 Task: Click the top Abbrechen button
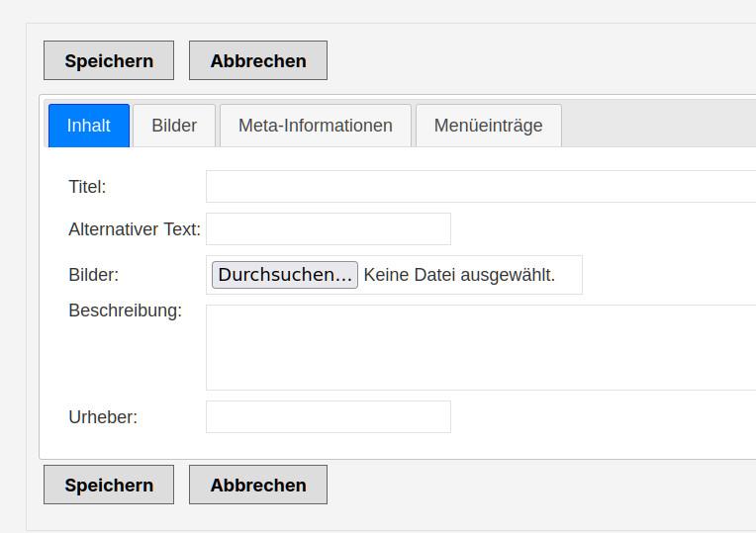(258, 60)
